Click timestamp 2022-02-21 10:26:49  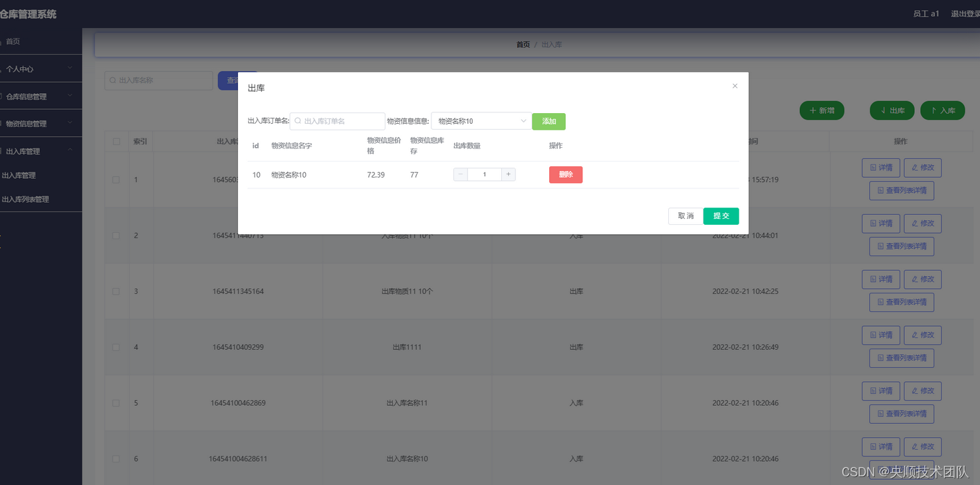pyautogui.click(x=745, y=347)
